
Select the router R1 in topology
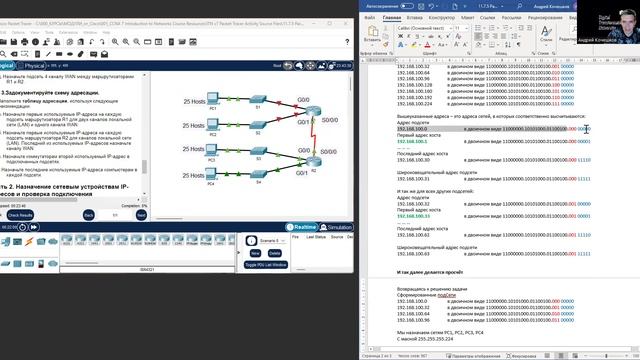point(313,111)
